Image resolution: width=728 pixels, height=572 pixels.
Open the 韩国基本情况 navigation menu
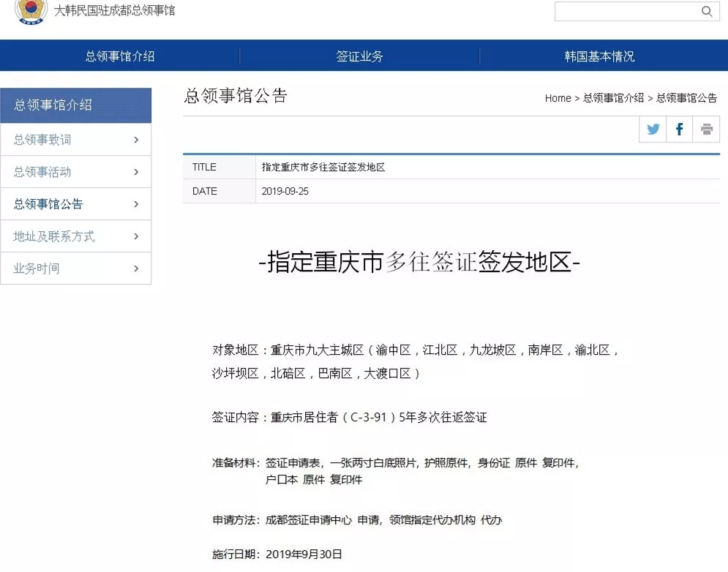pos(599,56)
